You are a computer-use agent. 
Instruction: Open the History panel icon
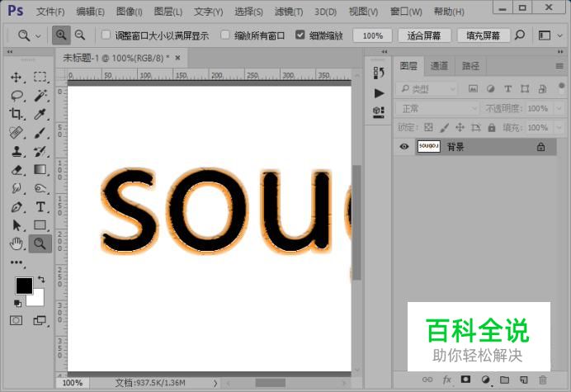(379, 73)
